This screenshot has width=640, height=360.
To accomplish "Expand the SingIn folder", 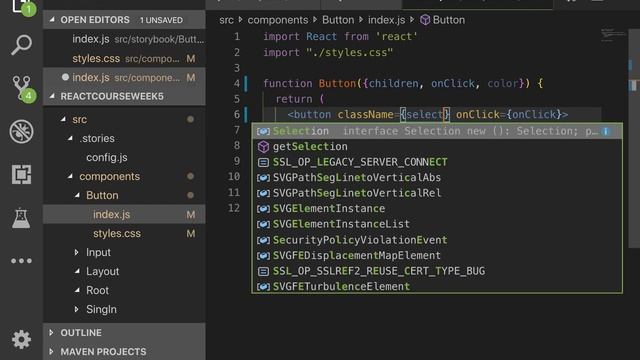I will [x=77, y=309].
